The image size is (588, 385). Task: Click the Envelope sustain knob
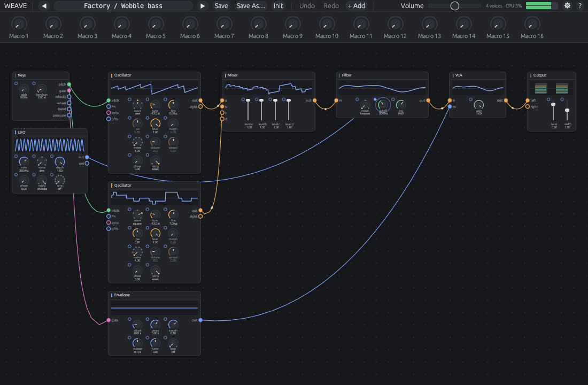tap(173, 324)
